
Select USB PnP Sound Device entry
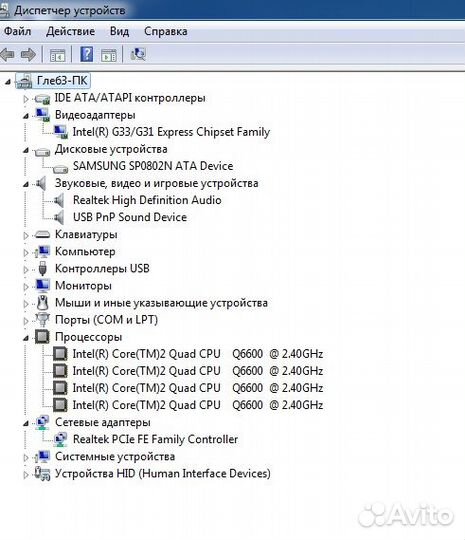click(130, 217)
